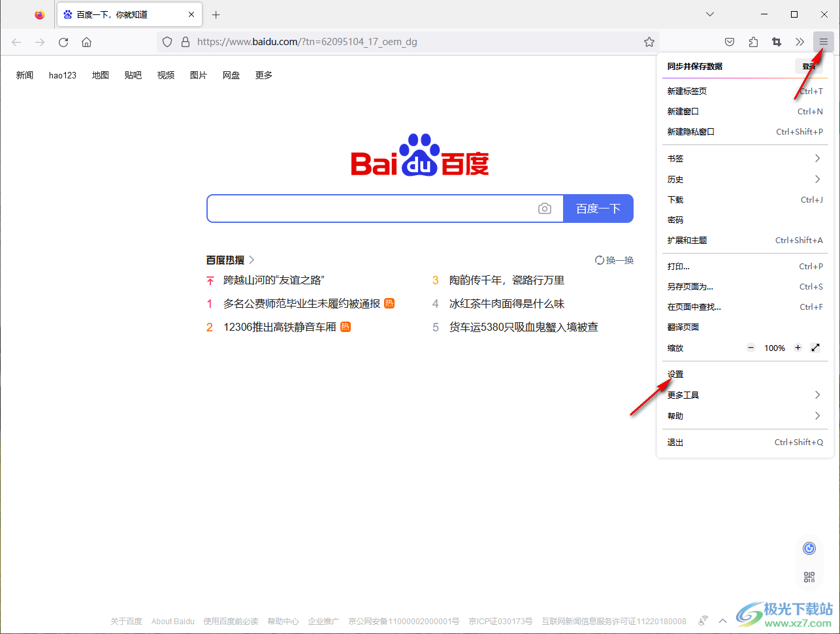
Task: Go back with the back arrow
Action: (x=16, y=42)
